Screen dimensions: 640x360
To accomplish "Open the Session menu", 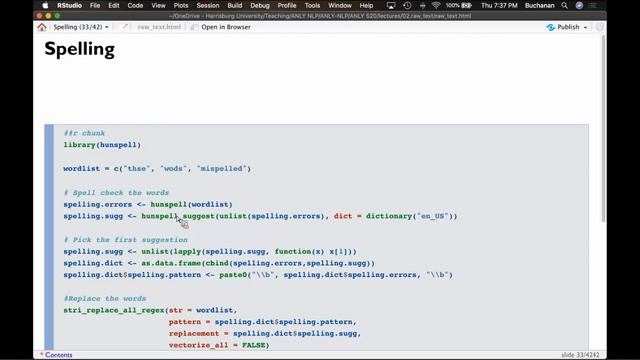I will coord(208,5).
